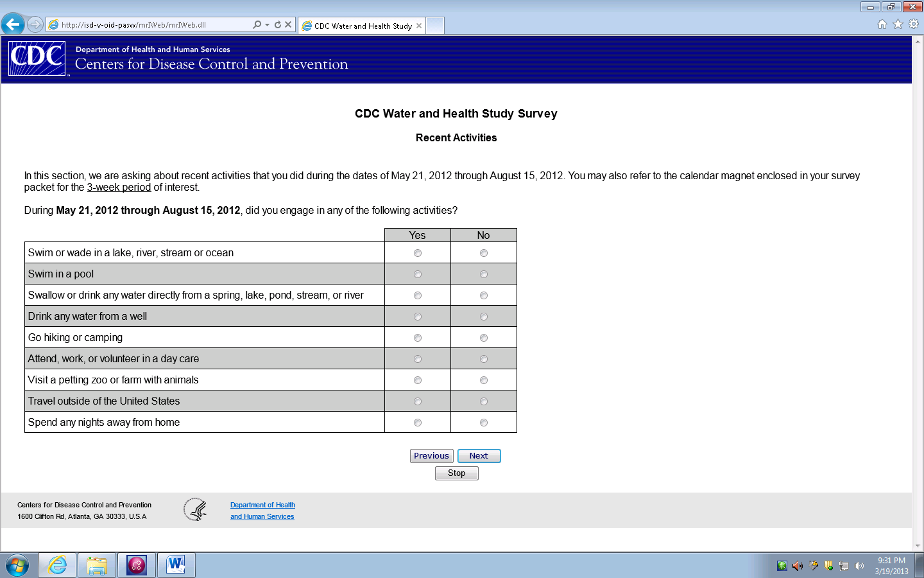This screenshot has height=578, width=924.
Task: Mark Yes for Visit a petting zoo
Action: coord(418,380)
